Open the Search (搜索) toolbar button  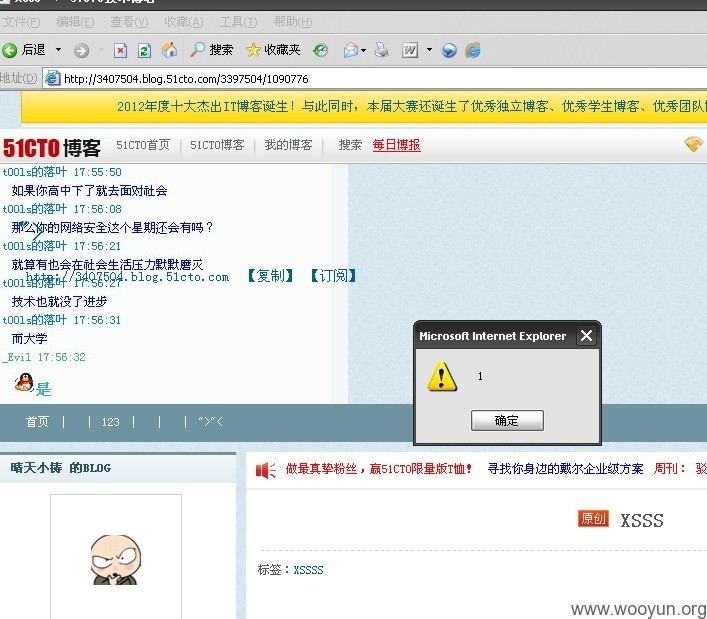click(x=211, y=50)
